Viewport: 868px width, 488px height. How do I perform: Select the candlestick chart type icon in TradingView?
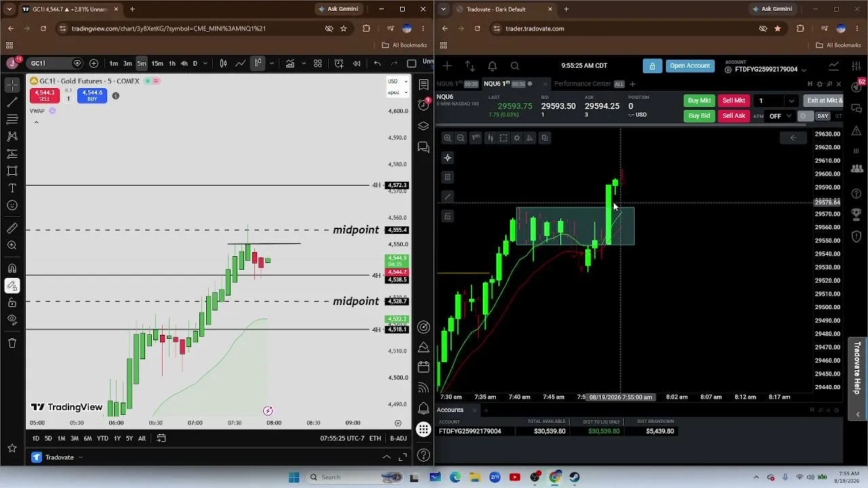(x=223, y=64)
